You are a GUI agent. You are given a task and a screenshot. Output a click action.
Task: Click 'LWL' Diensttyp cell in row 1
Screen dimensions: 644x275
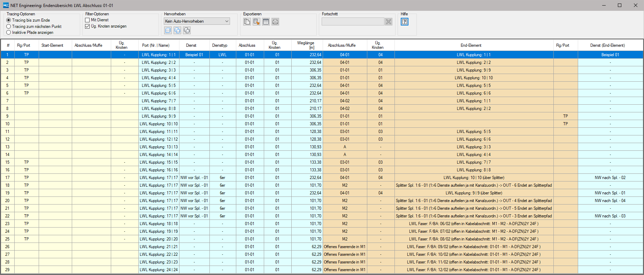tap(223, 55)
